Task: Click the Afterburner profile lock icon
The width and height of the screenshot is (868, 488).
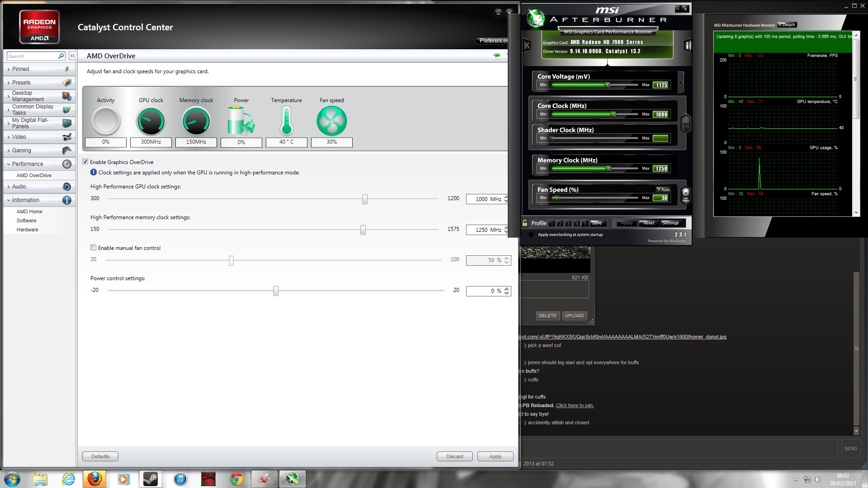Action: click(525, 223)
